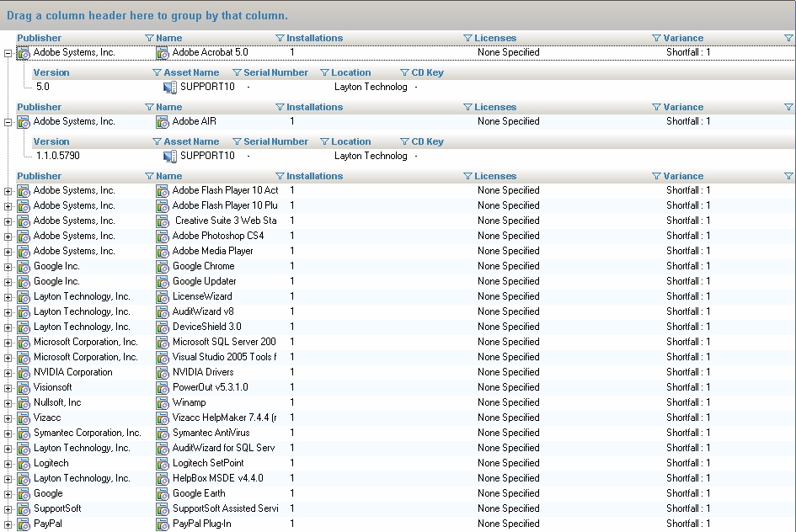
Task: Expand the Winamp row
Action: pyautogui.click(x=8, y=404)
